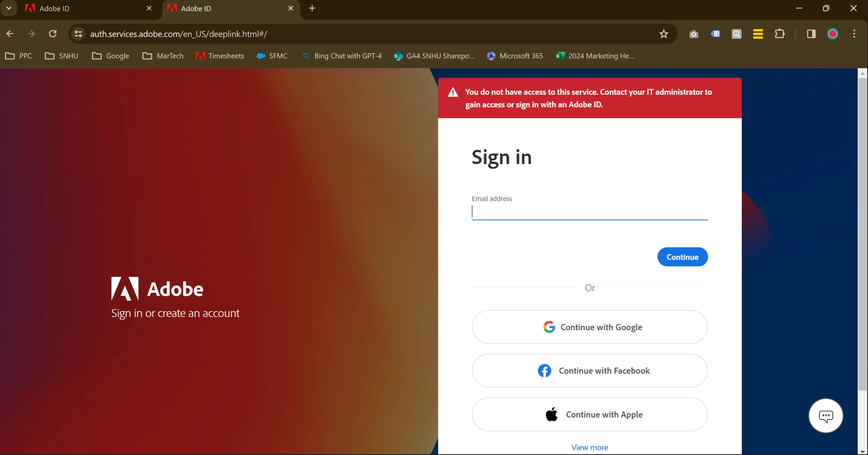Viewport: 868px width, 455px height.
Task: Click the View more link
Action: click(x=589, y=447)
